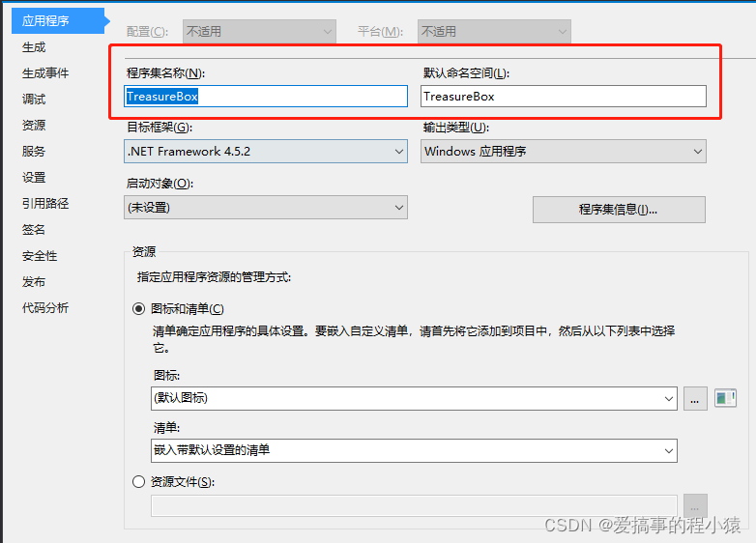Image resolution: width=756 pixels, height=543 pixels.
Task: Click the icon preview image beside 图标
Action: 726,398
